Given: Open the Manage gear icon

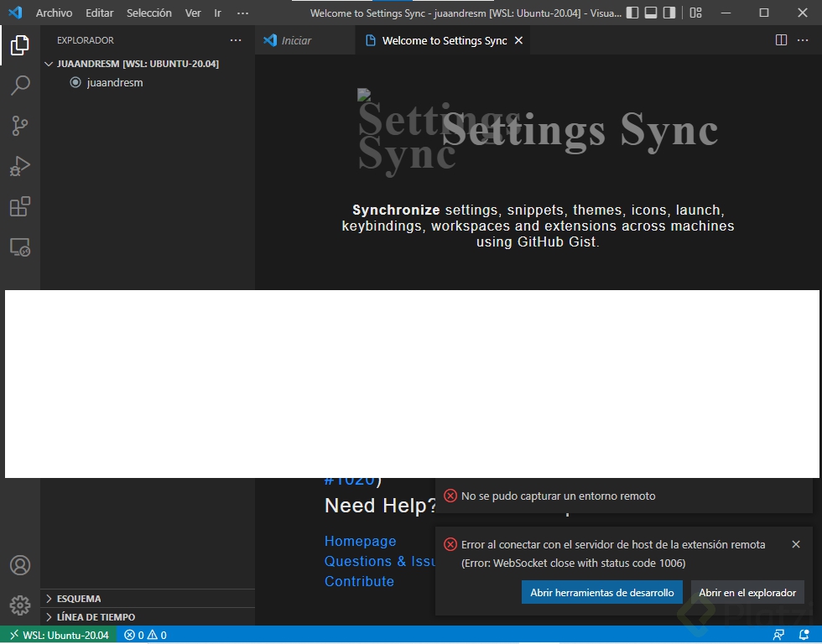Looking at the screenshot, I should point(20,605).
